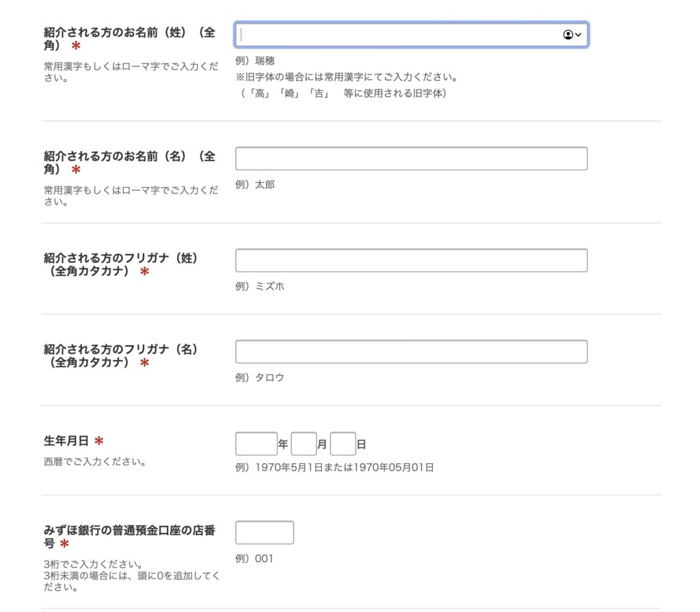
Task: Click the birth day box before 日
Action: [x=343, y=444]
